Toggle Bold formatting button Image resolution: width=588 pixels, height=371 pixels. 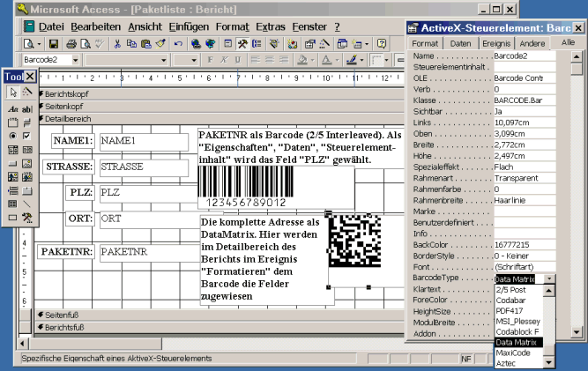(x=211, y=60)
